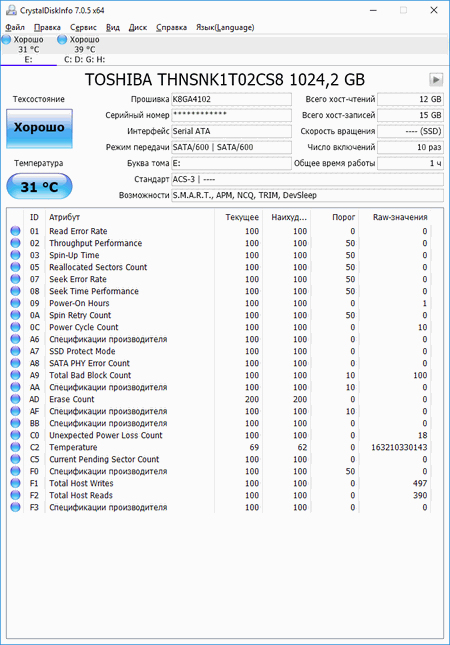
Task: Click status icon of Total Bad Block Count
Action: coord(15,375)
